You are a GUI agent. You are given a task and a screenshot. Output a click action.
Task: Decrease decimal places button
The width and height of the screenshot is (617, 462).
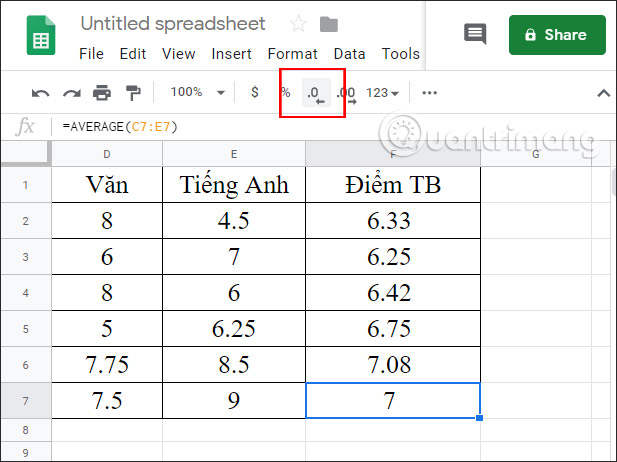pos(316,93)
